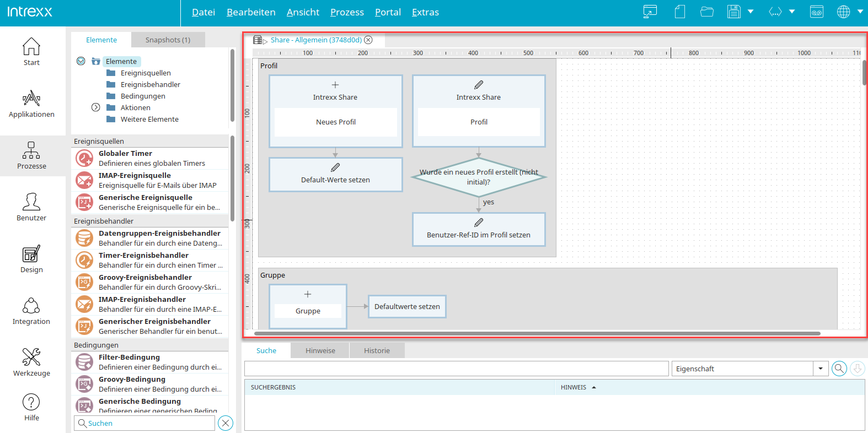Open the Portal menu
The height and width of the screenshot is (433, 868).
click(388, 12)
